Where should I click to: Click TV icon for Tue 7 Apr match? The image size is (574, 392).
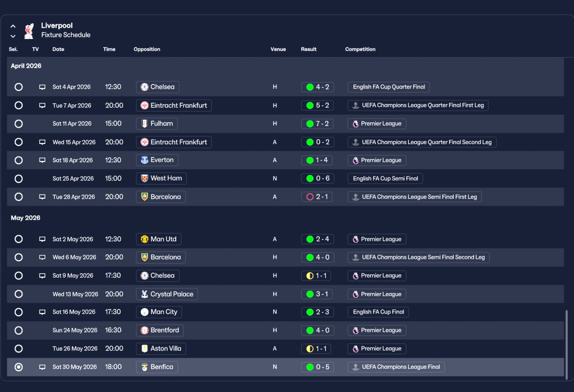(42, 105)
